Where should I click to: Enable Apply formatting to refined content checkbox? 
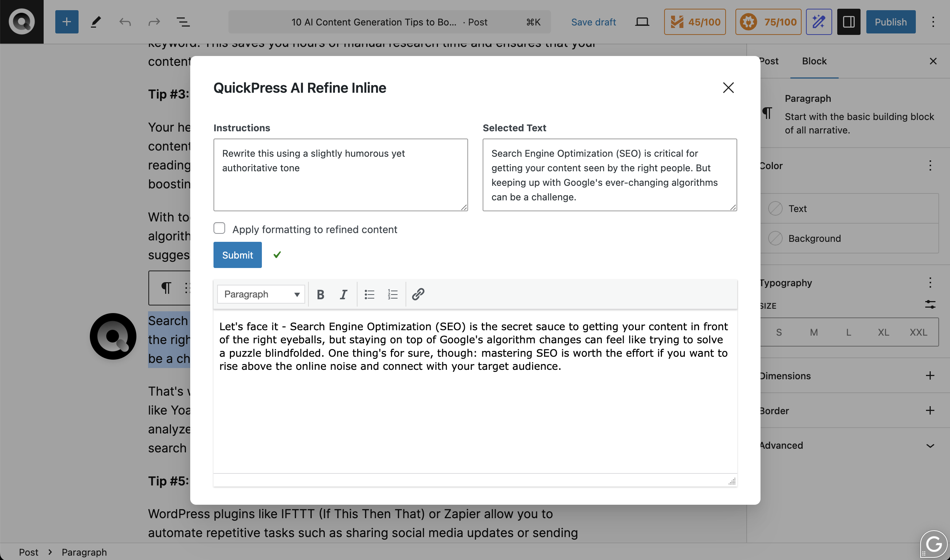click(219, 228)
